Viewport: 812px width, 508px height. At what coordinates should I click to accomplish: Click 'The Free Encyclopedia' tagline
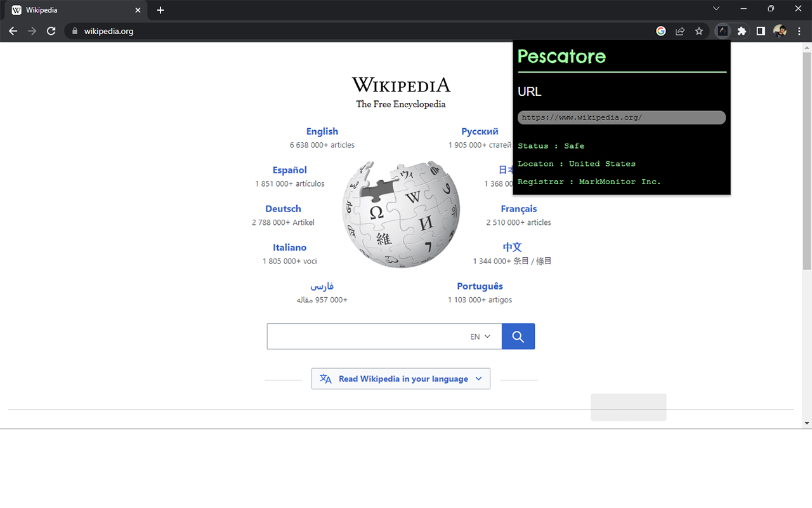(401, 104)
